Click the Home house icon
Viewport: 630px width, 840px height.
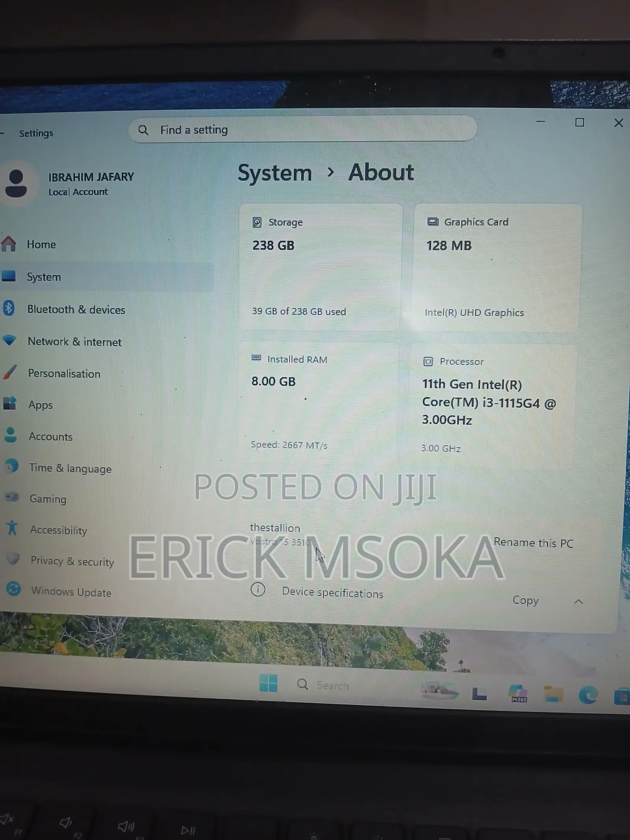click(9, 243)
